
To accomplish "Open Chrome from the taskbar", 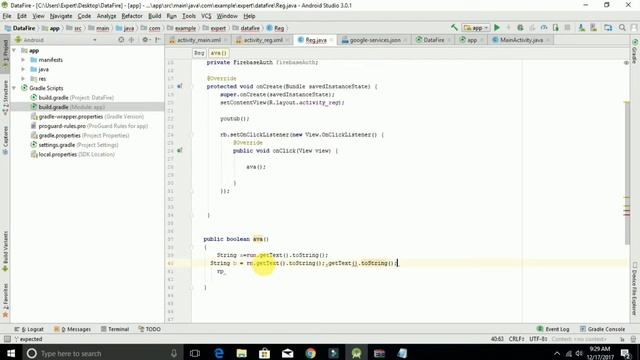I will click(310, 353).
